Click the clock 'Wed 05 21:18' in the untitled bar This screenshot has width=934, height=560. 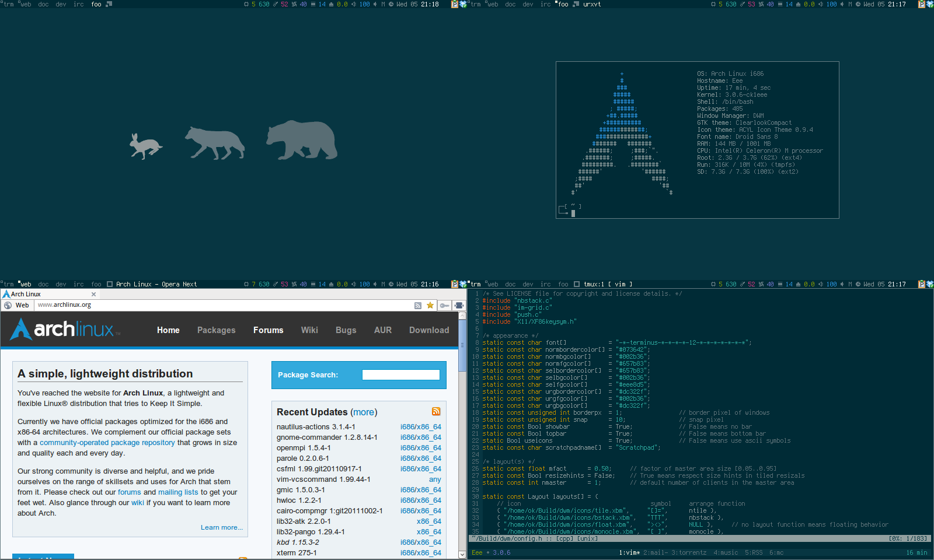417,4
